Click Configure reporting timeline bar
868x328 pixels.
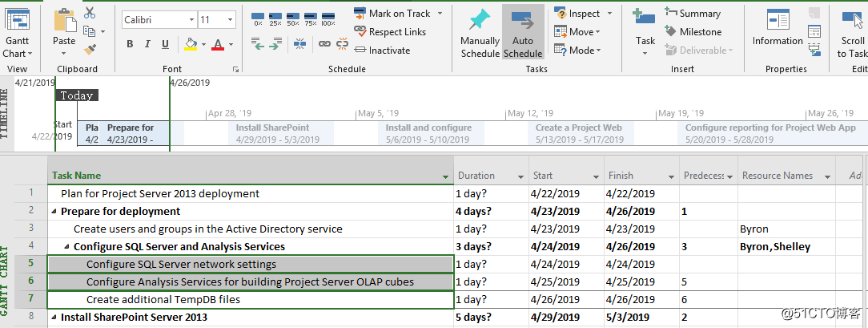(773, 134)
